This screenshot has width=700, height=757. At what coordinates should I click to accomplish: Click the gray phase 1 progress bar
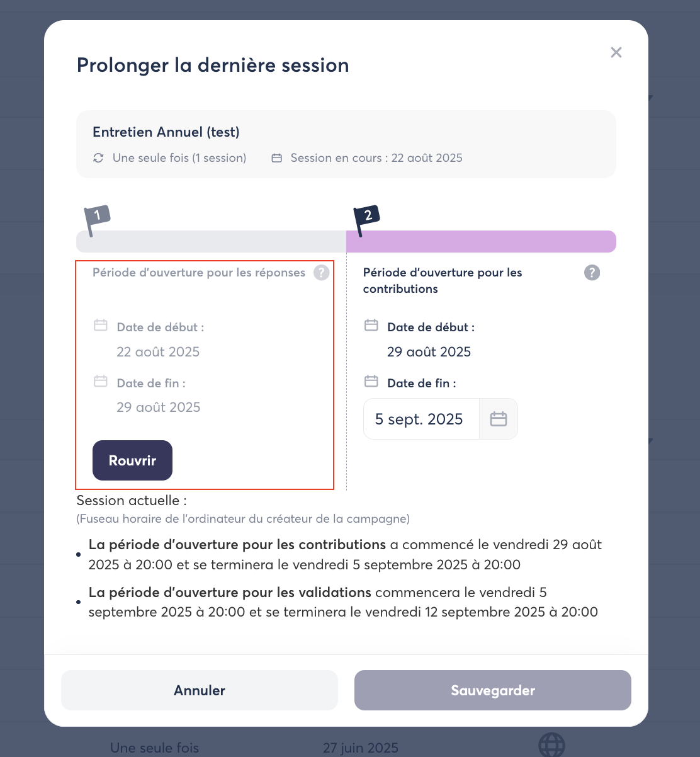click(211, 242)
